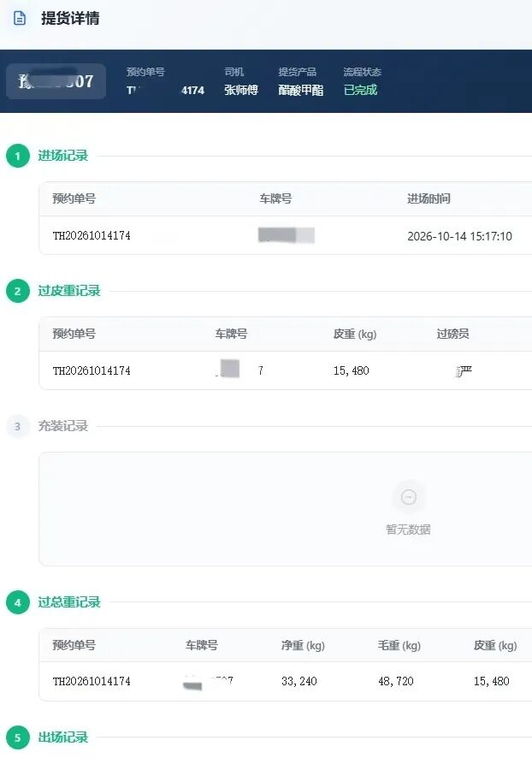This screenshot has height=758, width=532.
Task: Click the 流程状态 label in header
Action: [362, 72]
